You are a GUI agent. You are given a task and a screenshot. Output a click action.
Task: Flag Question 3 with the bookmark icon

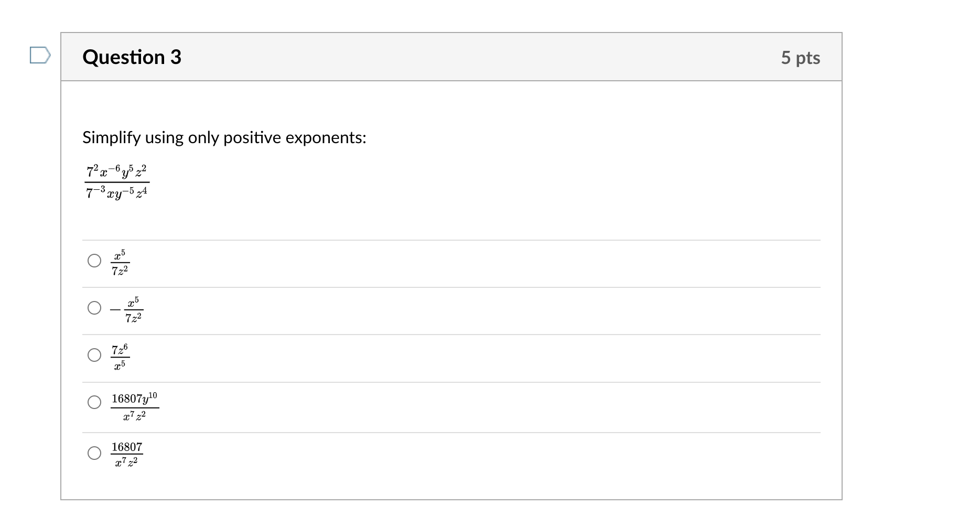pos(40,55)
